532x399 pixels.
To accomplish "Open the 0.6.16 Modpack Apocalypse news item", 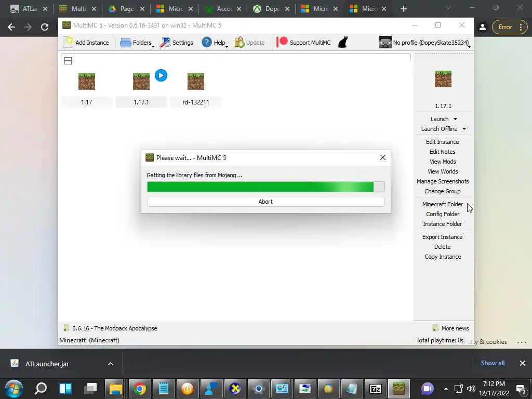I will coord(110,328).
